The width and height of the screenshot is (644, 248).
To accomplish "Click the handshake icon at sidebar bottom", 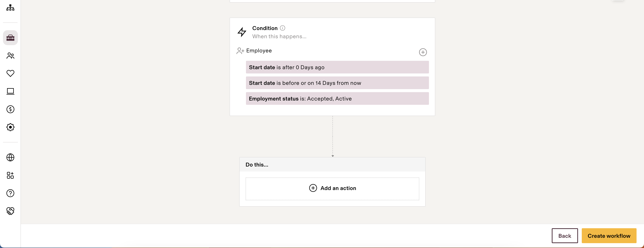I will (x=10, y=211).
